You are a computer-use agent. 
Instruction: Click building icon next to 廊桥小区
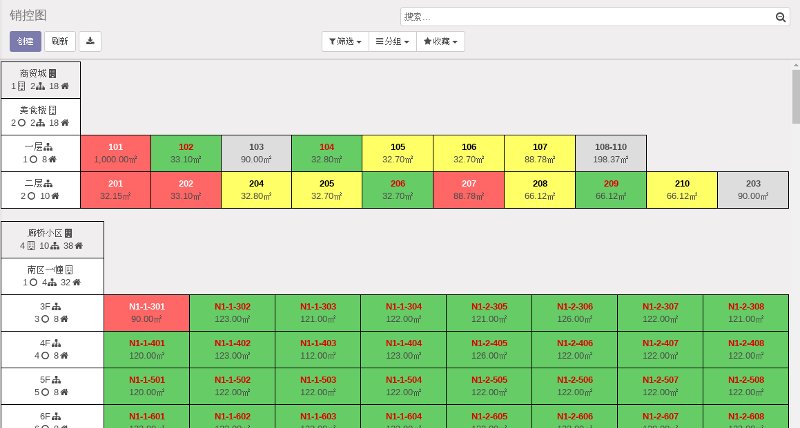click(68, 233)
